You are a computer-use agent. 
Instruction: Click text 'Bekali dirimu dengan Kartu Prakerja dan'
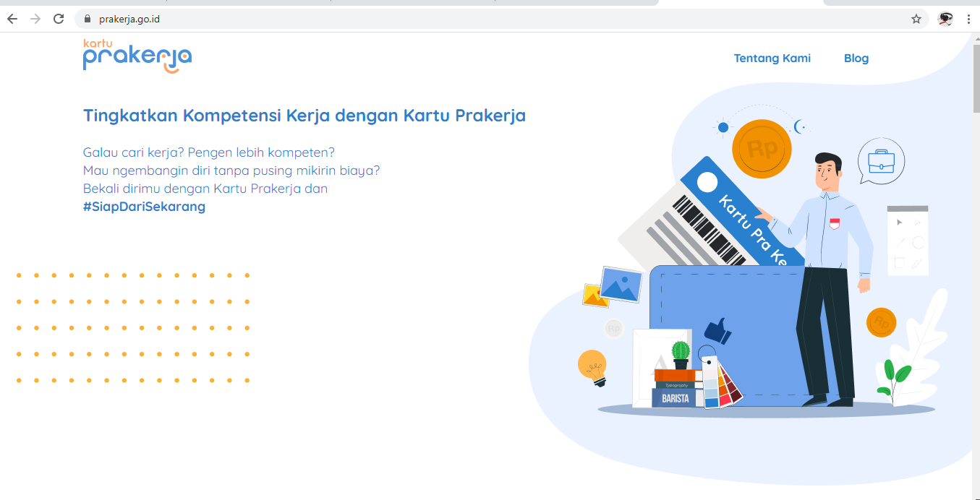(205, 189)
